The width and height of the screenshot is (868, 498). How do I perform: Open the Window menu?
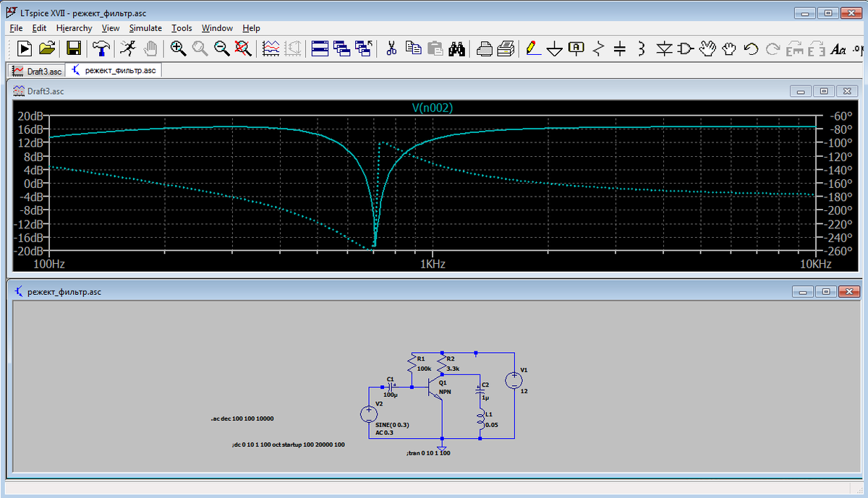(217, 28)
